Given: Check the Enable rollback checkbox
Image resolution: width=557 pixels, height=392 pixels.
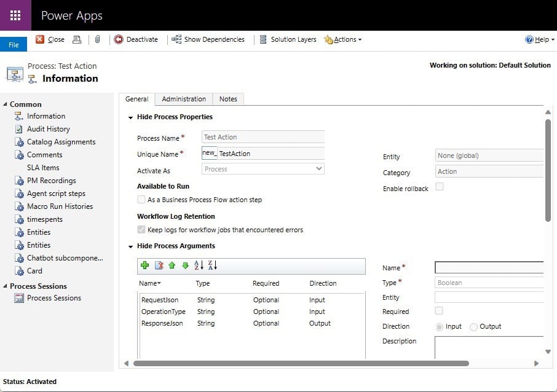Looking at the screenshot, I should tap(440, 186).
